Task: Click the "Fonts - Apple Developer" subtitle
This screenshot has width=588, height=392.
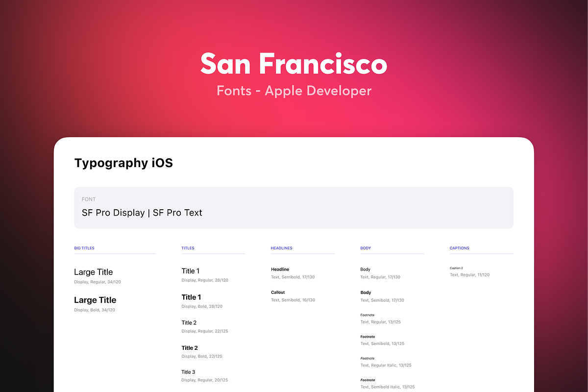Action: click(294, 91)
